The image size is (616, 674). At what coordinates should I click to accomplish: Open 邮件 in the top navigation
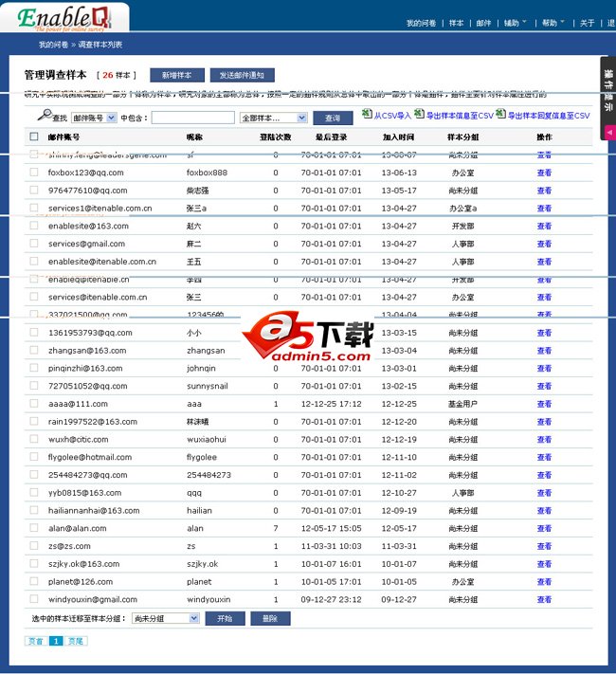click(483, 23)
